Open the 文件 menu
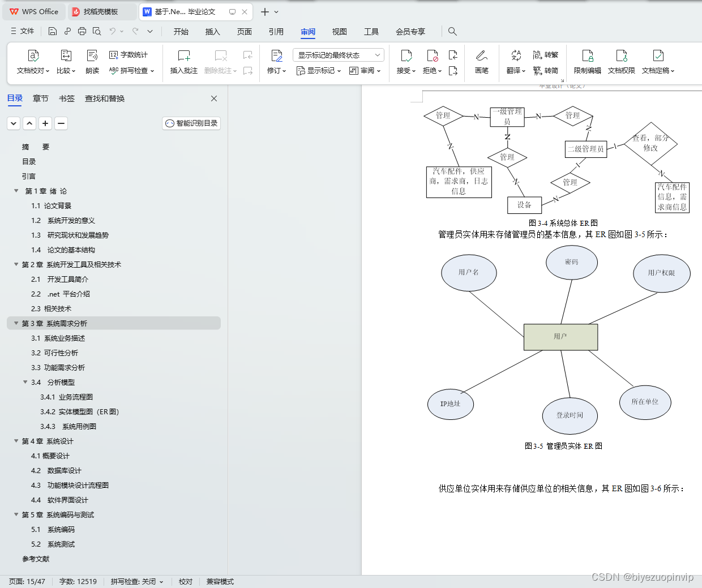702x588 pixels. pos(23,31)
